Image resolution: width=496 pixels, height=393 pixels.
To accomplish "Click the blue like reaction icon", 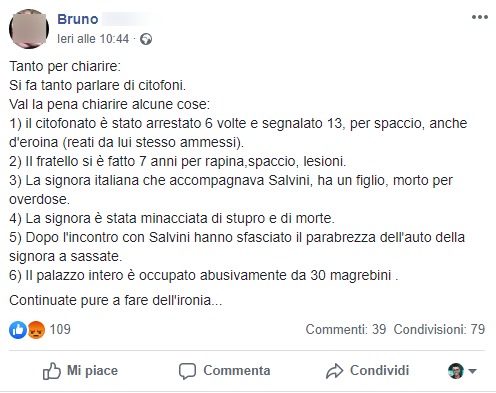I will pos(18,330).
